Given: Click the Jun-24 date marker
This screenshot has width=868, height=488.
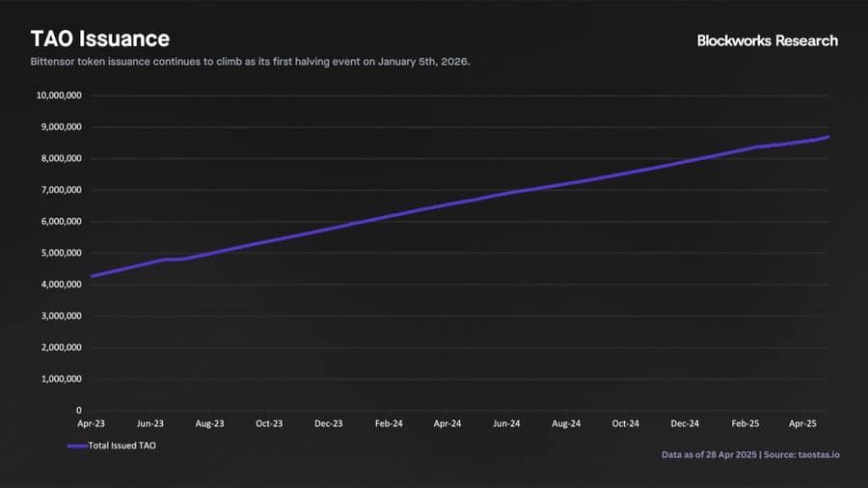Looking at the screenshot, I should pos(506,423).
